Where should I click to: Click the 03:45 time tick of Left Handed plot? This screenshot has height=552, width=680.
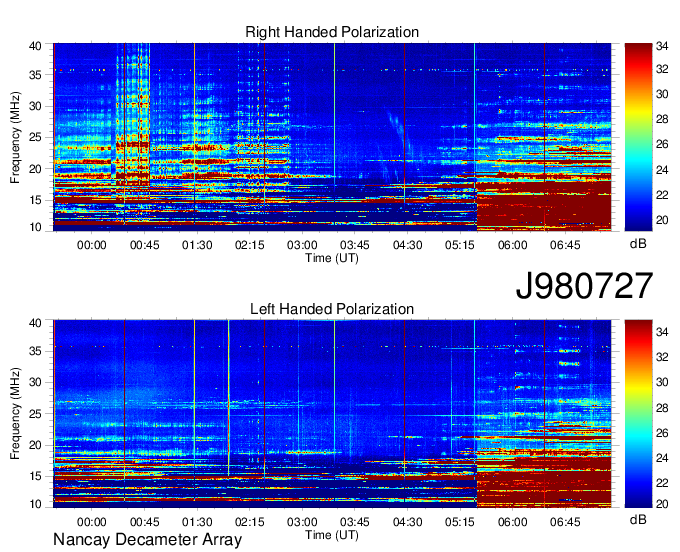(x=355, y=522)
